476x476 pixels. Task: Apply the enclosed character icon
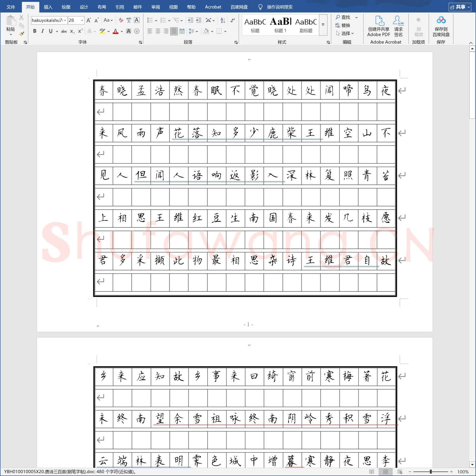point(137,31)
